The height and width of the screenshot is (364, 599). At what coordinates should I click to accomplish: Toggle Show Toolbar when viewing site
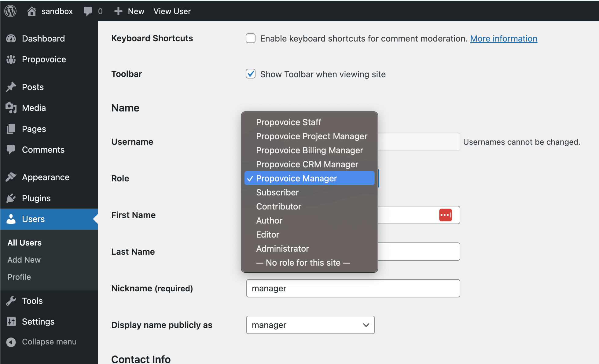coord(250,74)
